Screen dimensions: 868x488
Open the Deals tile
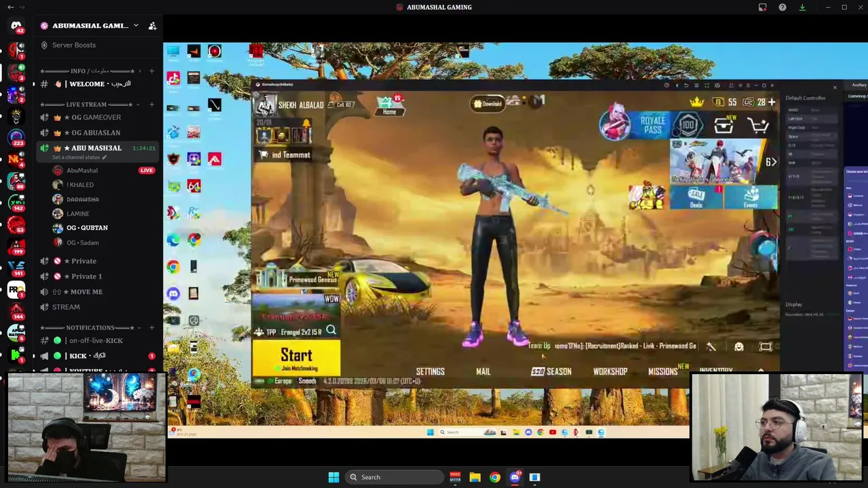(696, 197)
